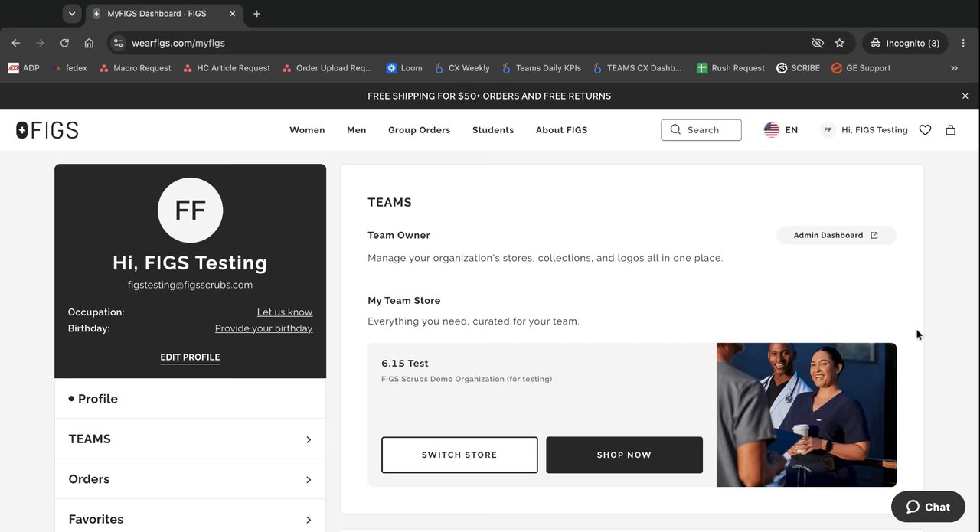Open the Loom bookmark
980x532 pixels.
[404, 68]
